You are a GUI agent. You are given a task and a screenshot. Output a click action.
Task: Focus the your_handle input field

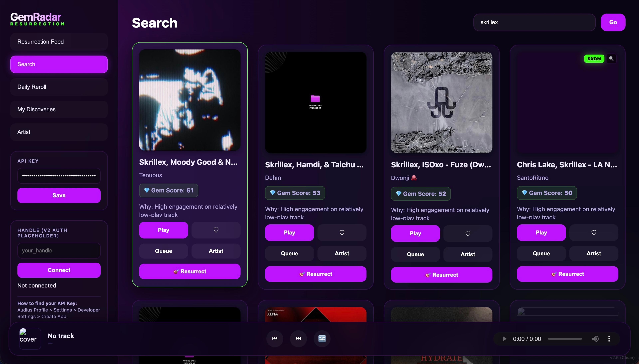[x=59, y=250]
